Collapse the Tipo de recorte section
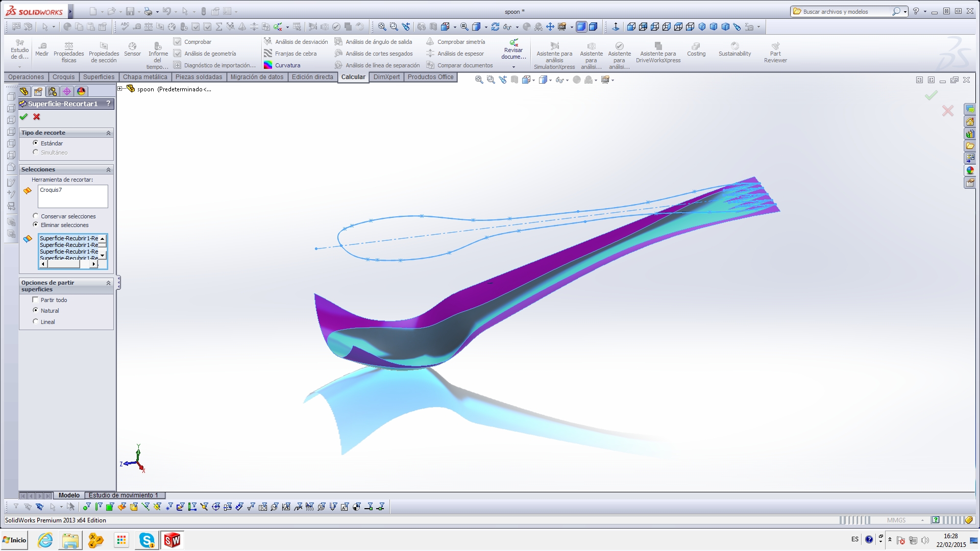 (108, 133)
